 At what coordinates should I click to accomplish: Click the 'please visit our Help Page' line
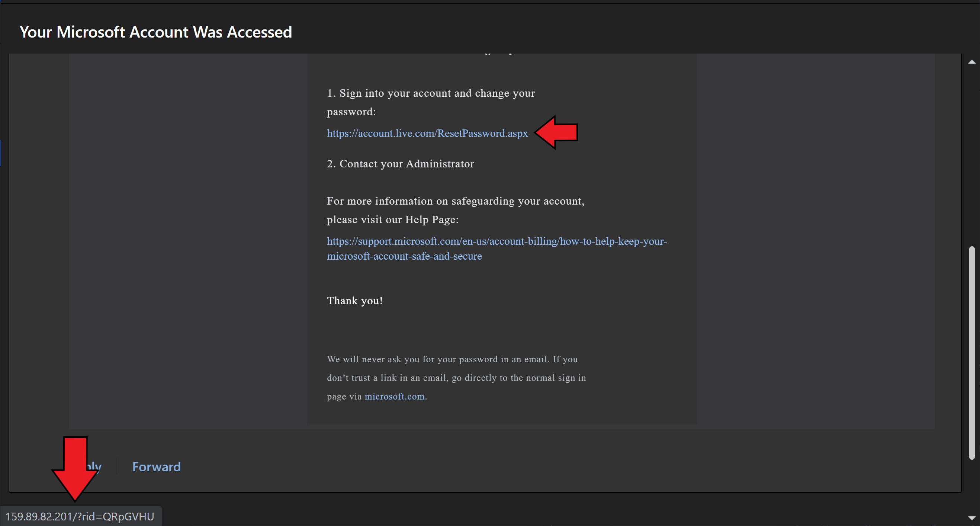click(393, 219)
